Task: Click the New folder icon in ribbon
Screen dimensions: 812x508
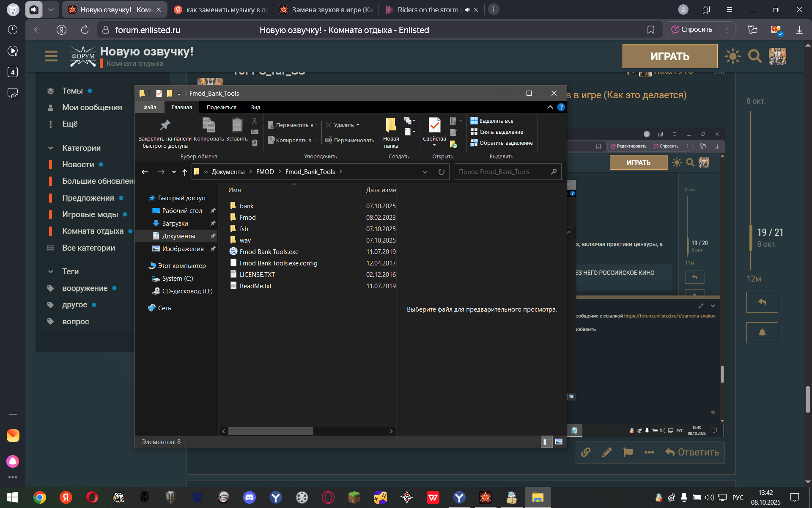Action: pos(391,126)
